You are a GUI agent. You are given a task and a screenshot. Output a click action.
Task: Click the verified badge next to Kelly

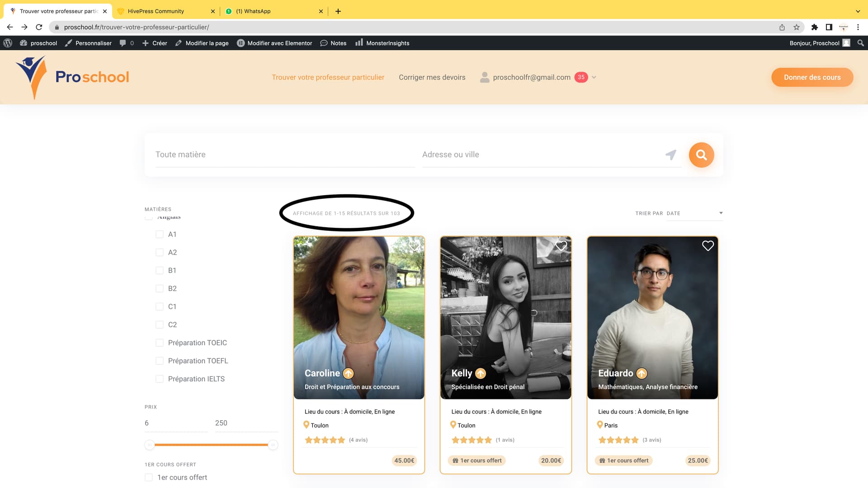click(481, 374)
